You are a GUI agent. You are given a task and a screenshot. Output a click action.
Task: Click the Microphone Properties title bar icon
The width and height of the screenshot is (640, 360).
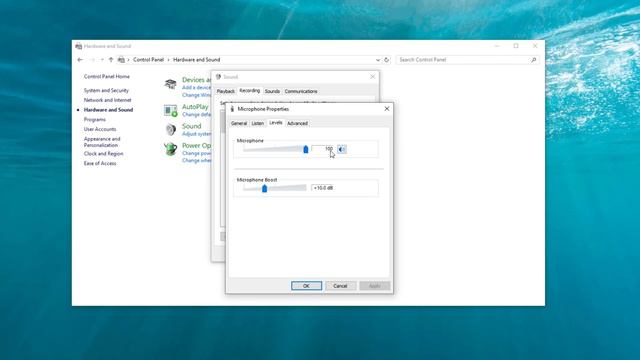(x=232, y=109)
